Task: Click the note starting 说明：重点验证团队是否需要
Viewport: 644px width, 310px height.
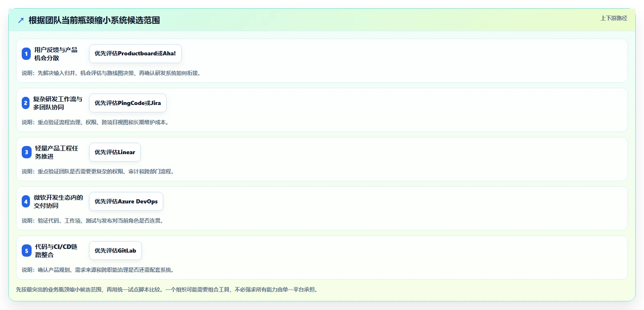Action: coord(99,171)
